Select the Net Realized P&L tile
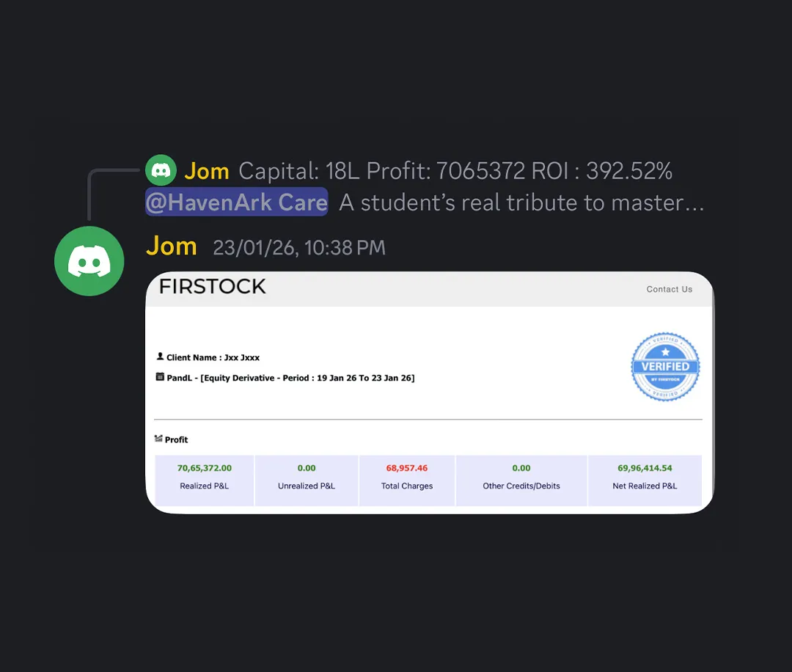Image resolution: width=792 pixels, height=672 pixels. 645,480
